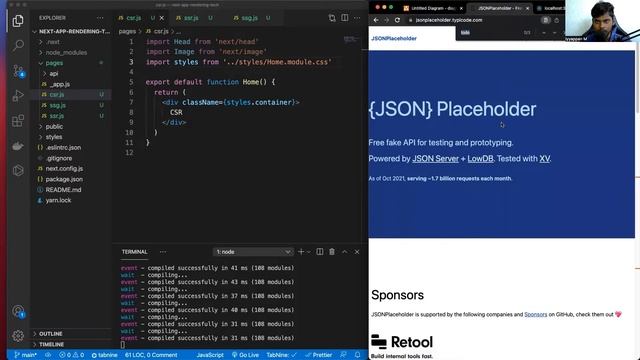
Task: Open _app.js in the explorer
Action: click(x=71, y=84)
